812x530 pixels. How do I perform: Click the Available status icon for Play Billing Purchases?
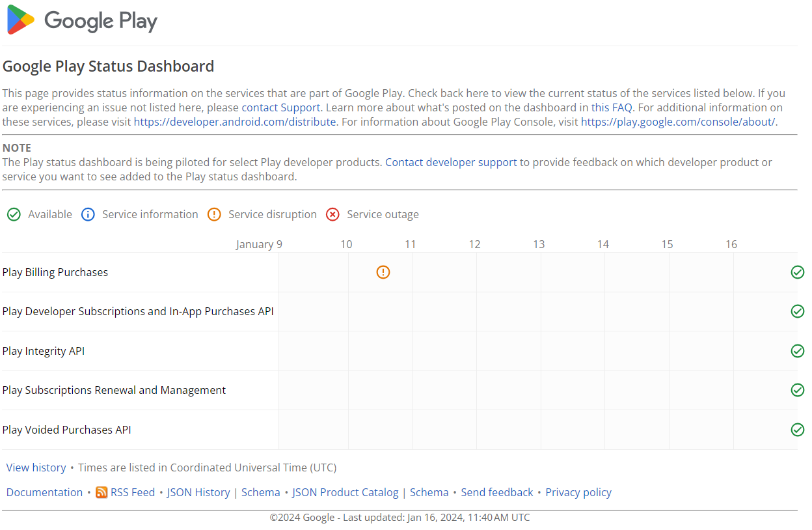(798, 272)
